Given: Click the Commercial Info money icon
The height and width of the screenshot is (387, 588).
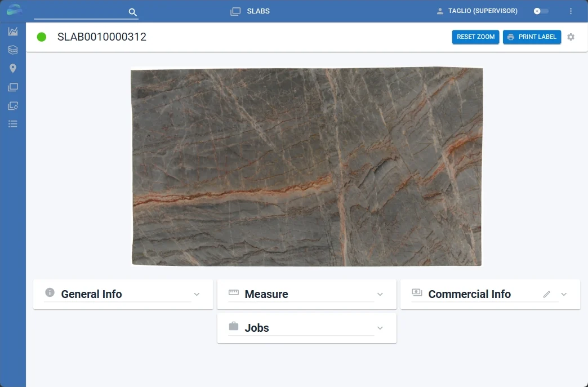Looking at the screenshot, I should (417, 292).
